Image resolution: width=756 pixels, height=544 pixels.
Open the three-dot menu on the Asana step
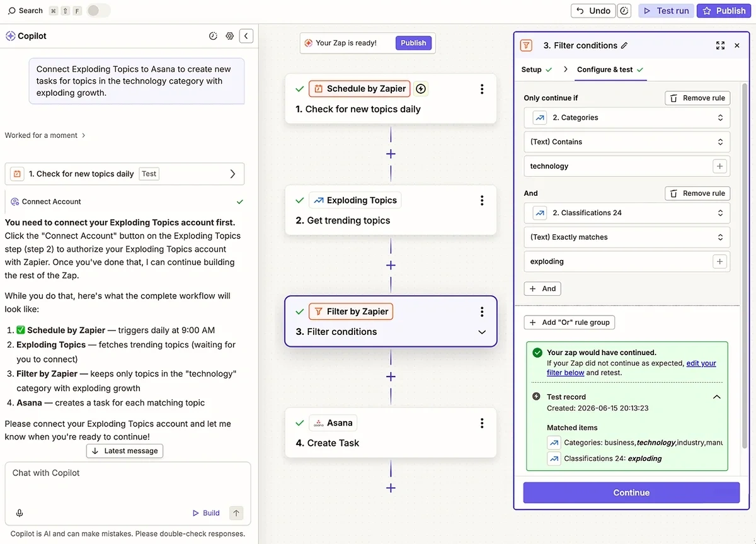click(x=482, y=422)
